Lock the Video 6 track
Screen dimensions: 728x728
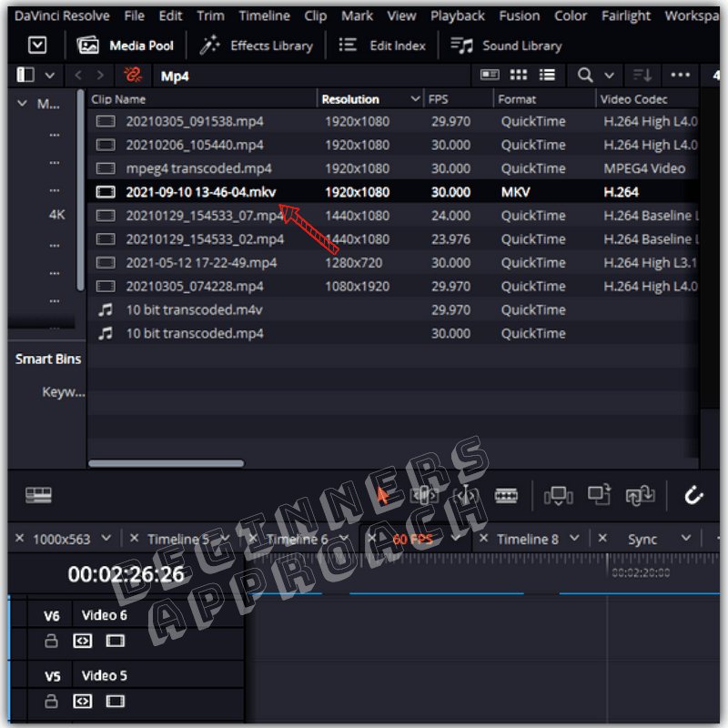pos(52,641)
